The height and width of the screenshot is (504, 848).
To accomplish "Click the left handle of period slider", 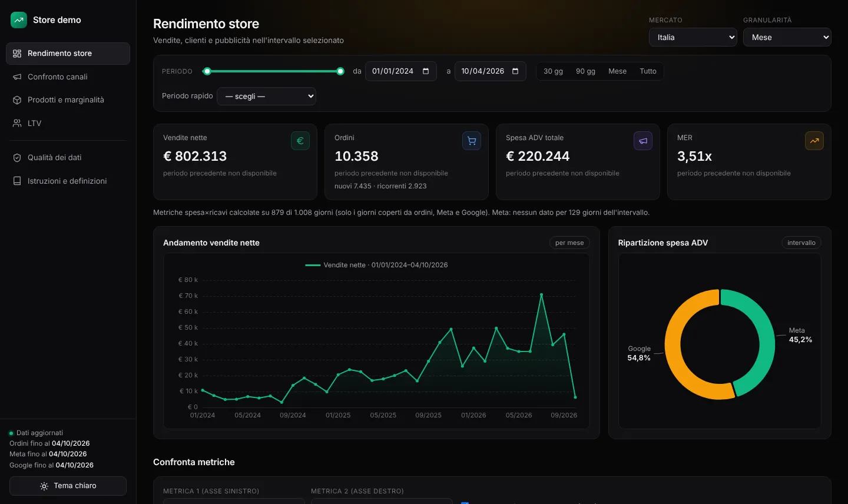I will click(x=207, y=71).
